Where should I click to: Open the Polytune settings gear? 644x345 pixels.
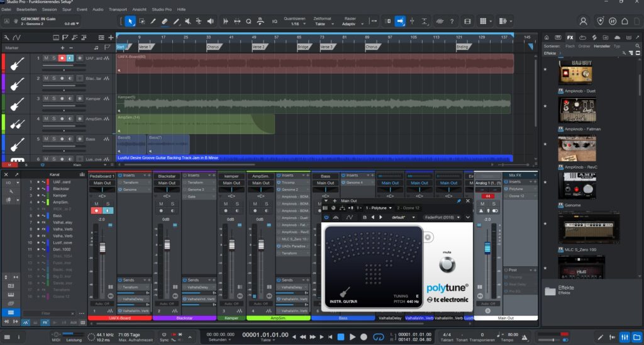coord(428,237)
